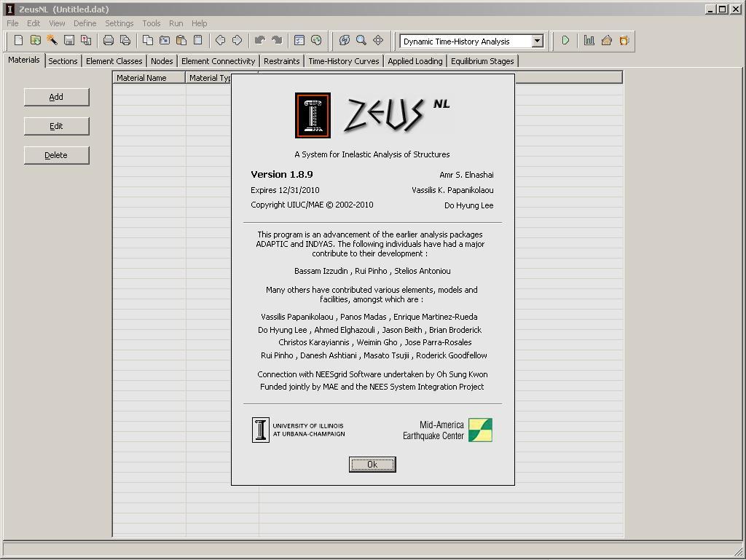Image resolution: width=746 pixels, height=560 pixels.
Task: Launch the magic wand wizard icon
Action: (52, 40)
